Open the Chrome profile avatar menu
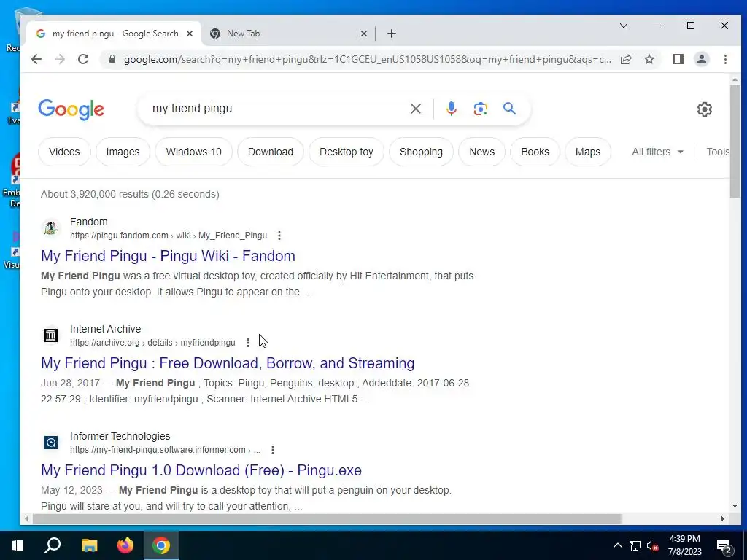This screenshot has width=747, height=560. 701,59
